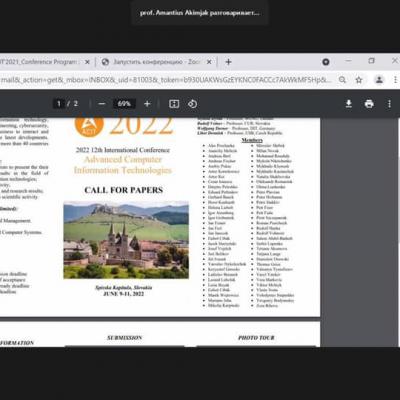Click the 'Spisska Kapitula, Slovakia' location text
Viewport: 400px width, 400px height.
[x=124, y=288]
